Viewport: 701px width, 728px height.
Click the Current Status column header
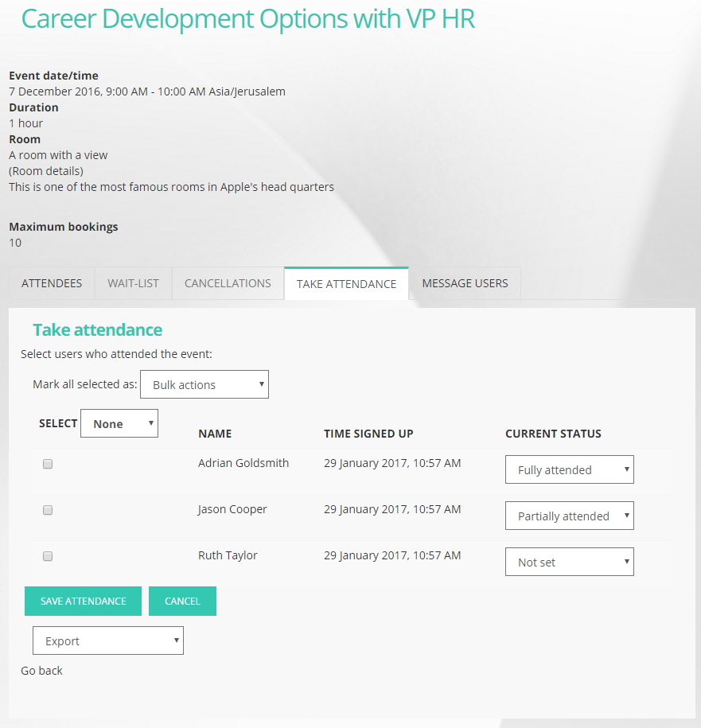(553, 434)
